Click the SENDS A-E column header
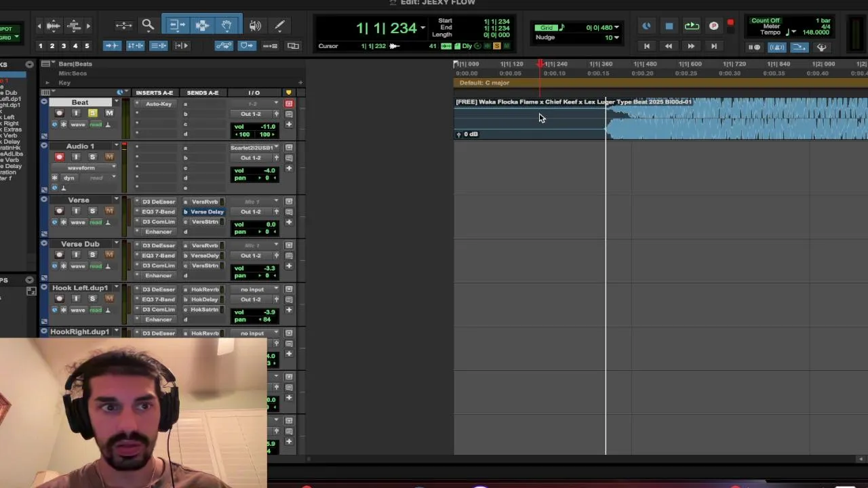Viewport: 868px width, 488px height. pos(202,93)
